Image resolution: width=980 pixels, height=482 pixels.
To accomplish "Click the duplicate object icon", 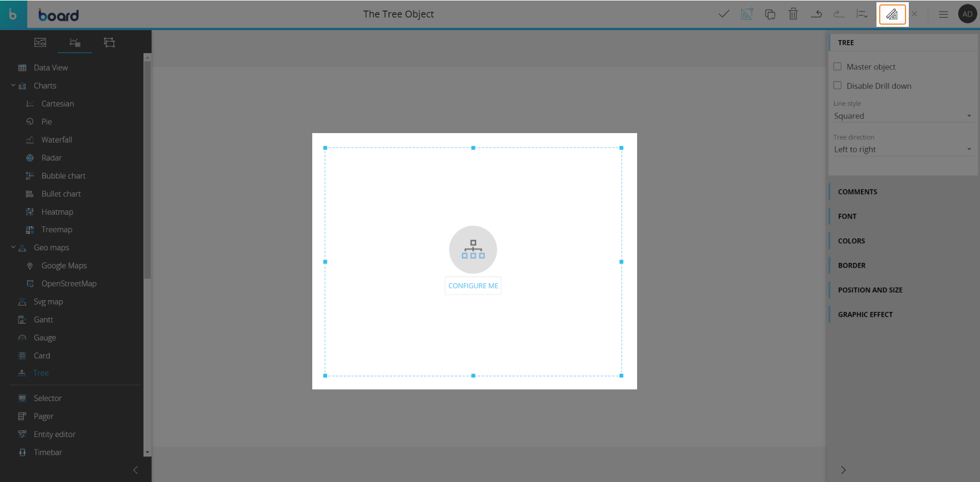I will [x=770, y=14].
